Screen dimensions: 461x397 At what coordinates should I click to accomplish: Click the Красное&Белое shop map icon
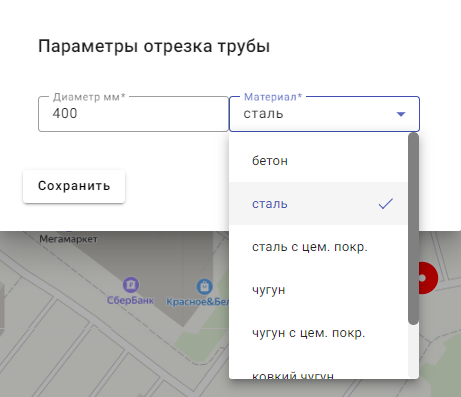(204, 286)
